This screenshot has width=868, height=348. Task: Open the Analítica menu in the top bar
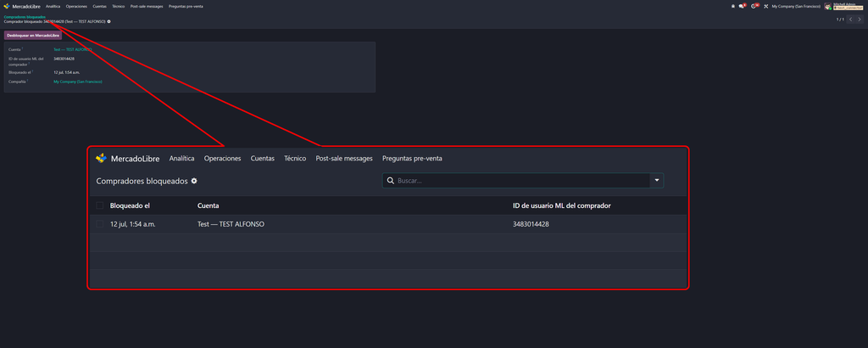click(53, 6)
